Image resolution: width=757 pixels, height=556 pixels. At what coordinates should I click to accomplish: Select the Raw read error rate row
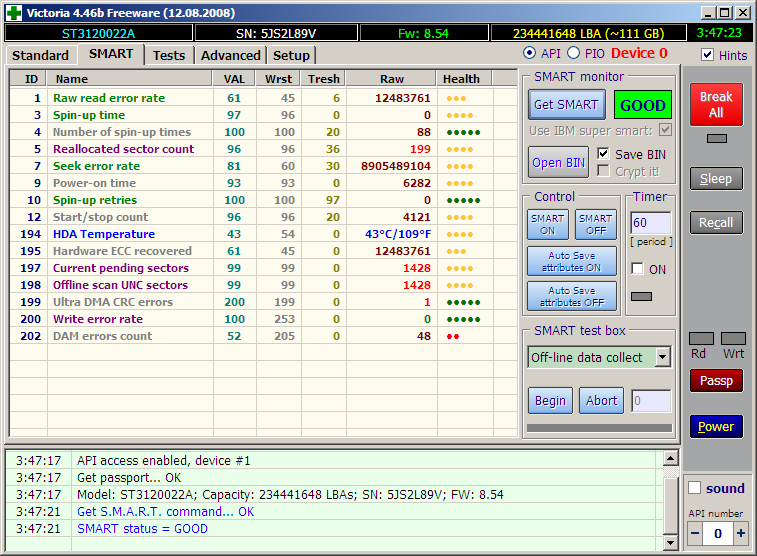pos(263,98)
